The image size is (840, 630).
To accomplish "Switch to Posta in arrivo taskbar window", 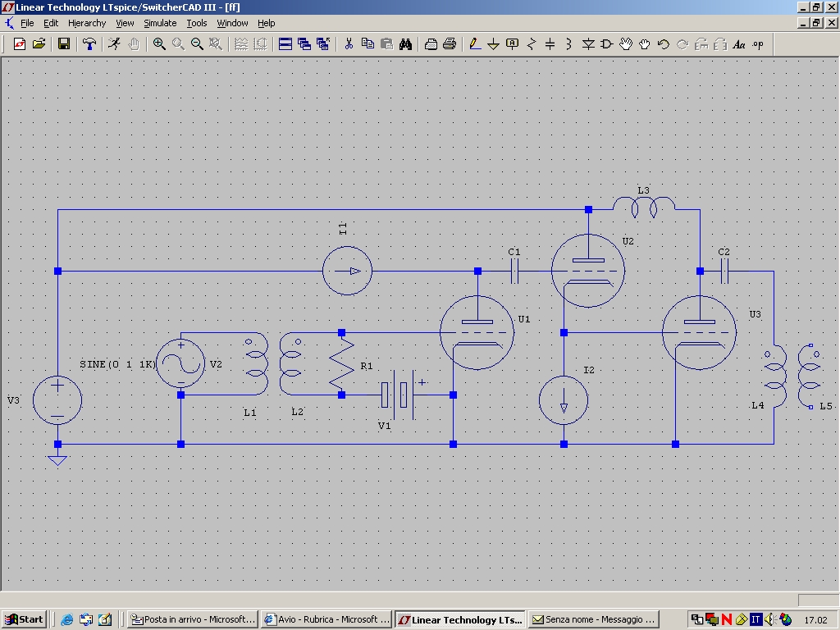I will point(194,619).
